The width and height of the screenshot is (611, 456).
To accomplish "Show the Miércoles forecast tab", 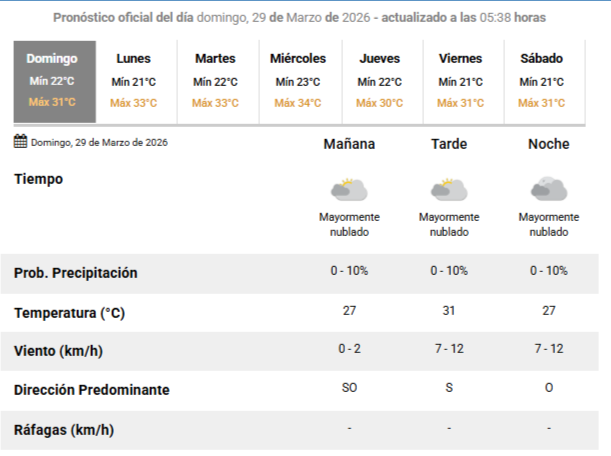I will [x=298, y=80].
